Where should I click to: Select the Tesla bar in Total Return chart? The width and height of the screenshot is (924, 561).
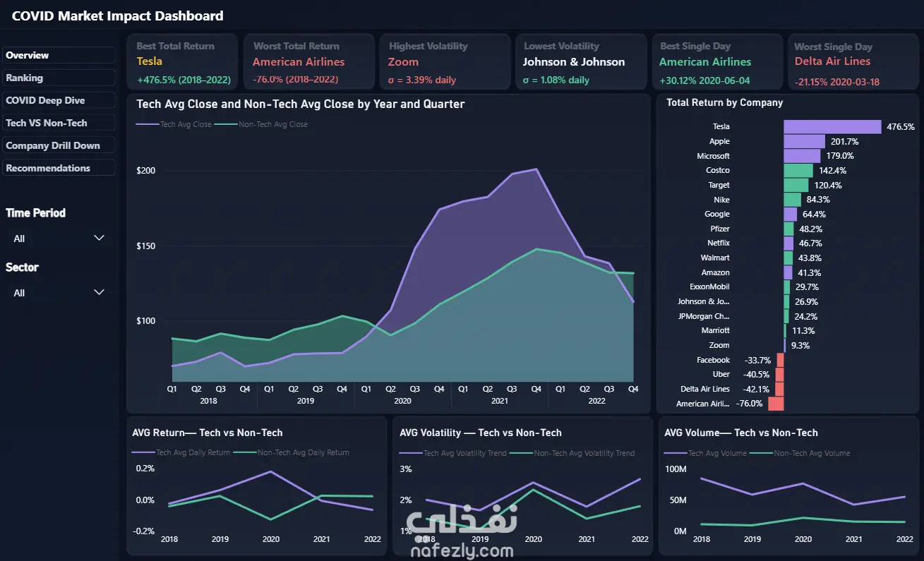[832, 127]
